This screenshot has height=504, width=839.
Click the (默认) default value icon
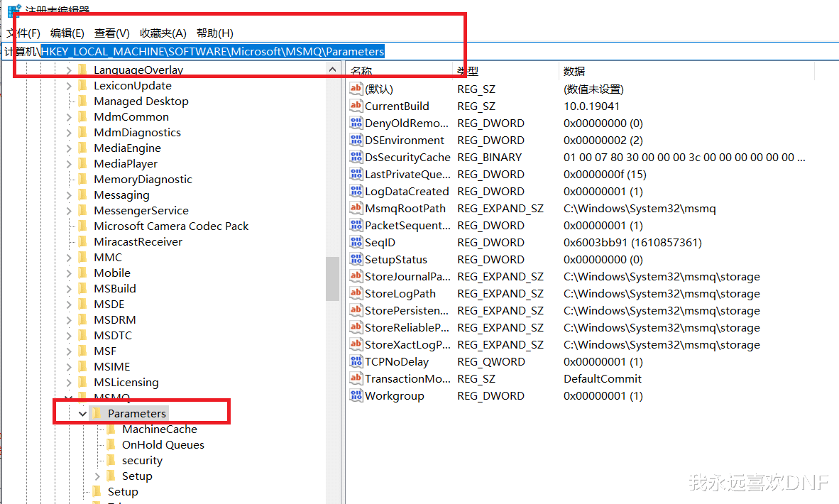pos(356,89)
